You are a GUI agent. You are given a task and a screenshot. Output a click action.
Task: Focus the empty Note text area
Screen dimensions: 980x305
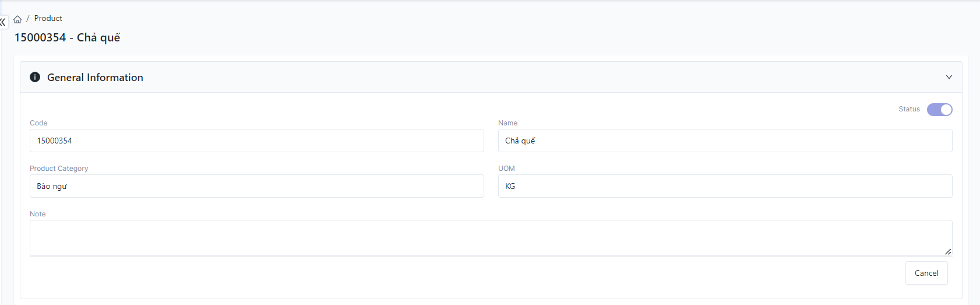(489, 237)
